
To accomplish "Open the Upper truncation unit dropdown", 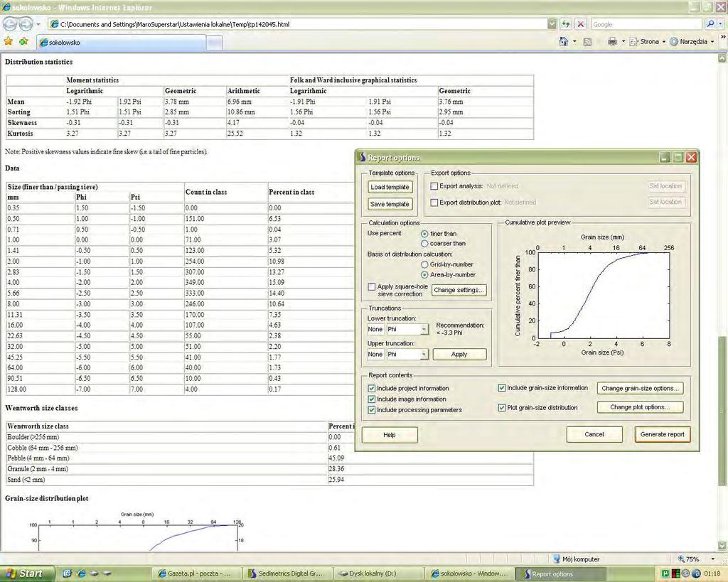I will (424, 355).
